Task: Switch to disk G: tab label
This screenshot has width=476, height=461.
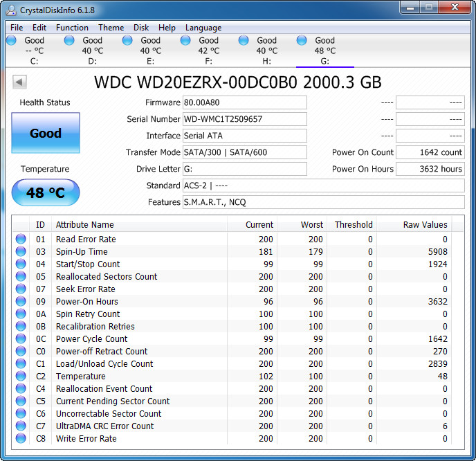Action: (324, 62)
